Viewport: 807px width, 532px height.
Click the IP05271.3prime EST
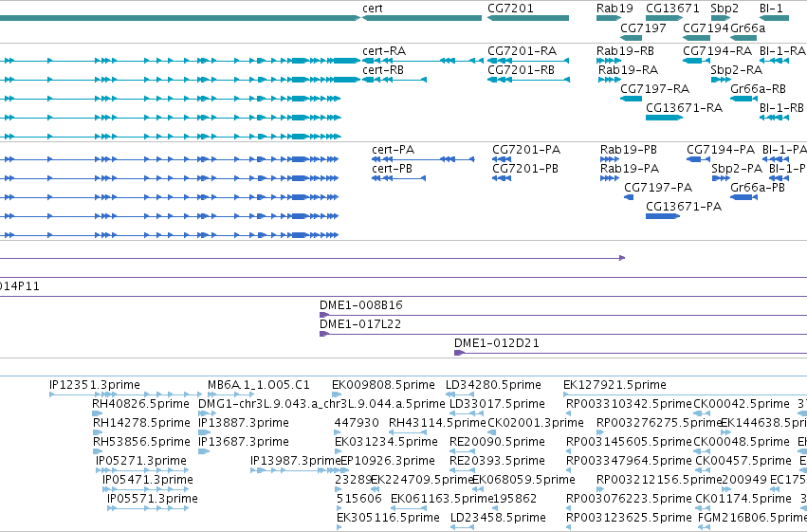tap(142, 470)
